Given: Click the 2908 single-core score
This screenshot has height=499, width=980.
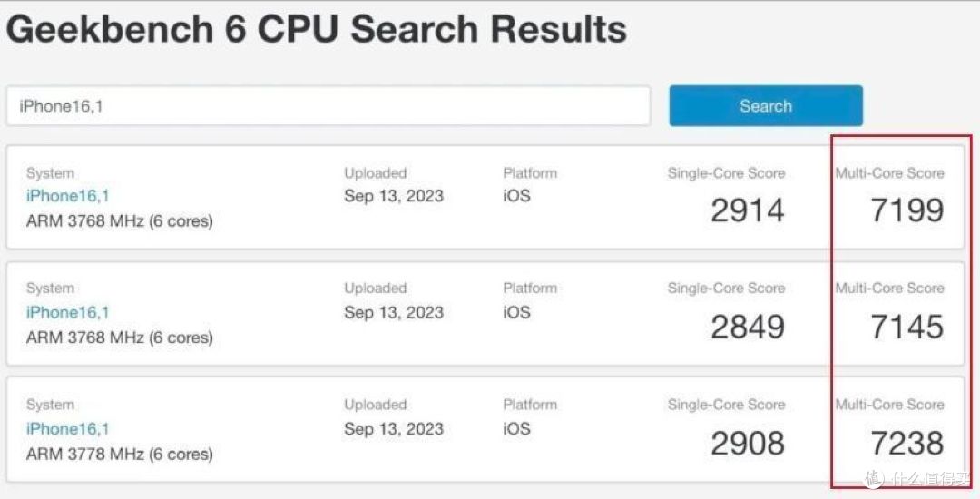Looking at the screenshot, I should (x=747, y=443).
